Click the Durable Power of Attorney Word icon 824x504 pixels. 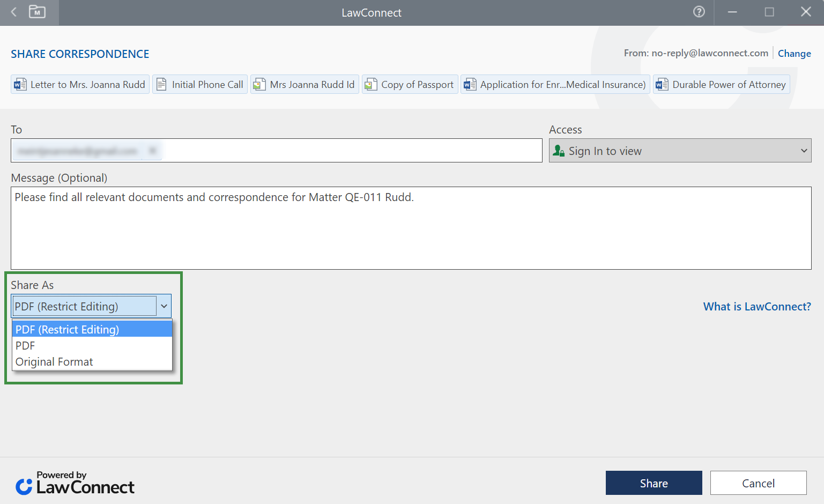[662, 85]
